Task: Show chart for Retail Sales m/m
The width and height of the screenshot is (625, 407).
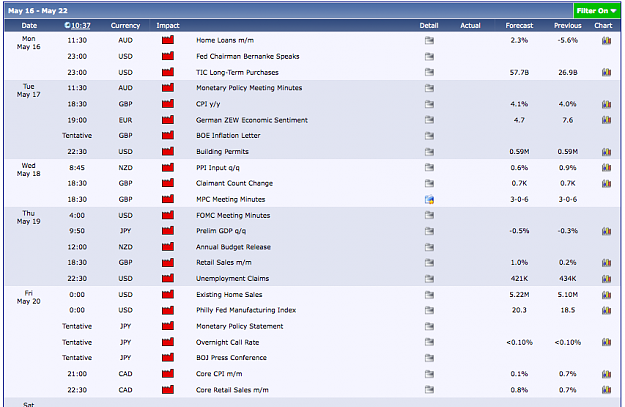Action: [x=606, y=262]
